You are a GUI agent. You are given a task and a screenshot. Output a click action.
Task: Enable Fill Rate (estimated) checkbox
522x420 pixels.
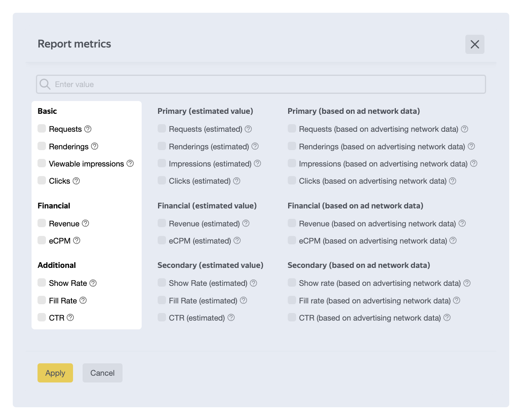[162, 300]
